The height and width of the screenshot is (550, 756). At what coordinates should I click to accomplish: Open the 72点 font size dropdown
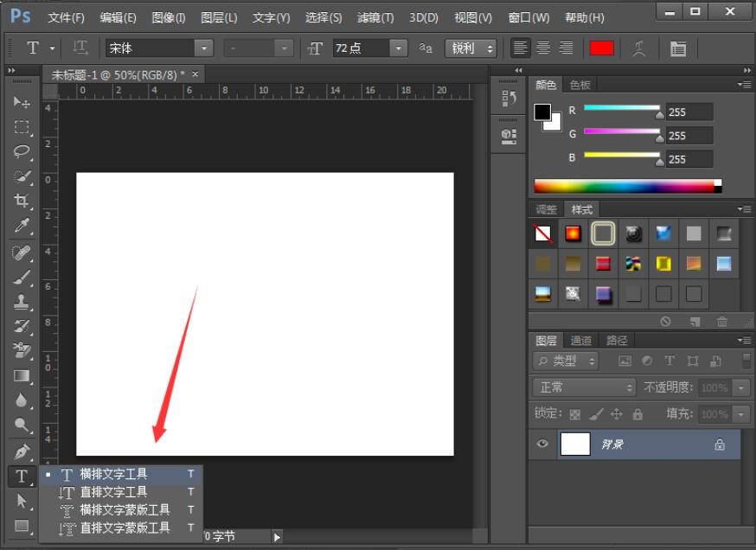pyautogui.click(x=398, y=48)
